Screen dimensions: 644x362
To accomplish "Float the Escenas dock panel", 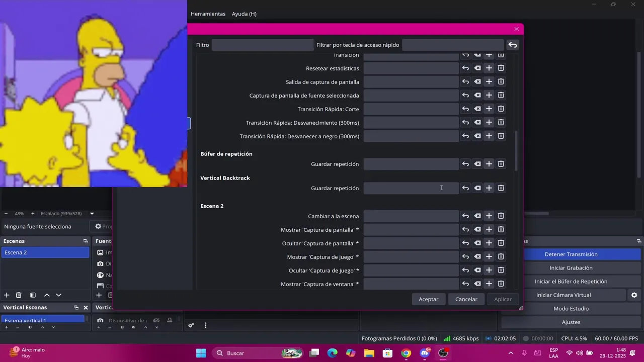I will 86,241.
